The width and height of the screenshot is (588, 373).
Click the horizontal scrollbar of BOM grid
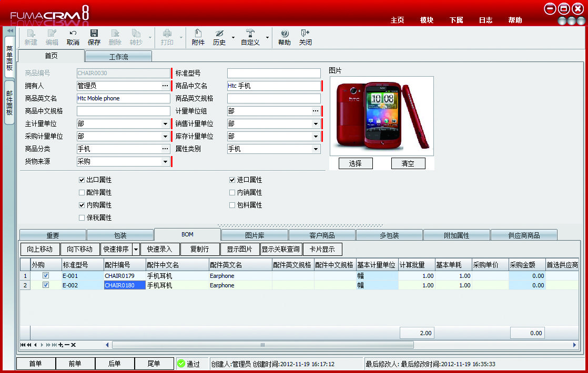[262, 345]
